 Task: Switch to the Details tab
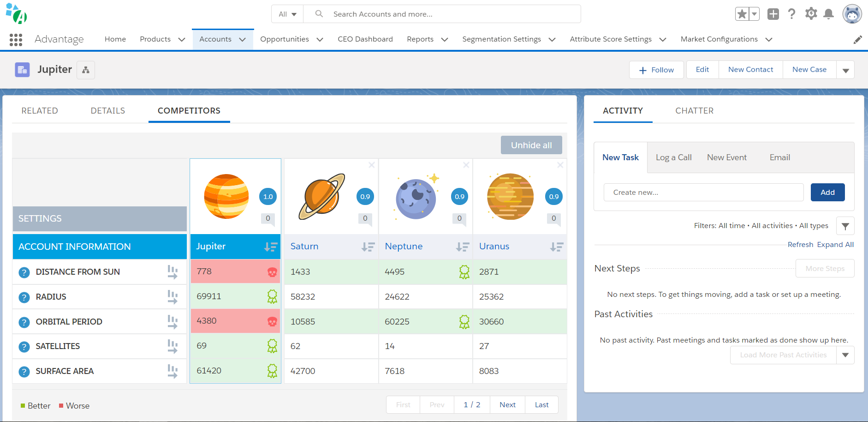(108, 111)
